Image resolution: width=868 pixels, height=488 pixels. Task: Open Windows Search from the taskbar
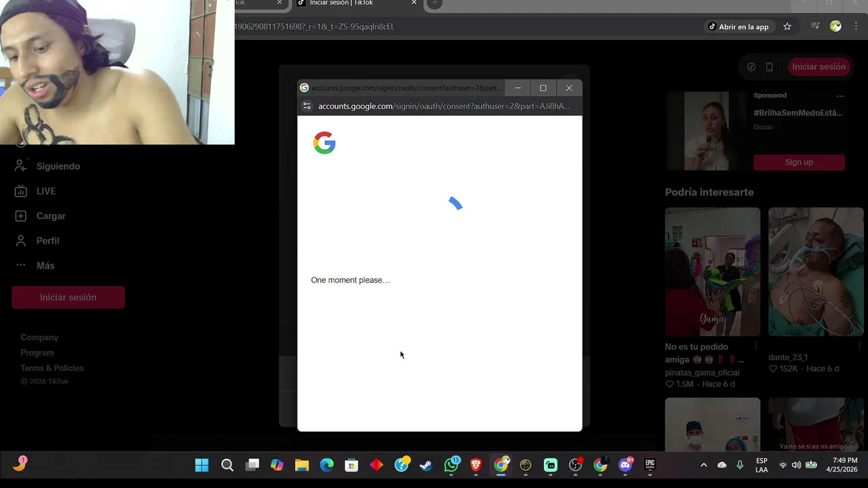pyautogui.click(x=227, y=465)
